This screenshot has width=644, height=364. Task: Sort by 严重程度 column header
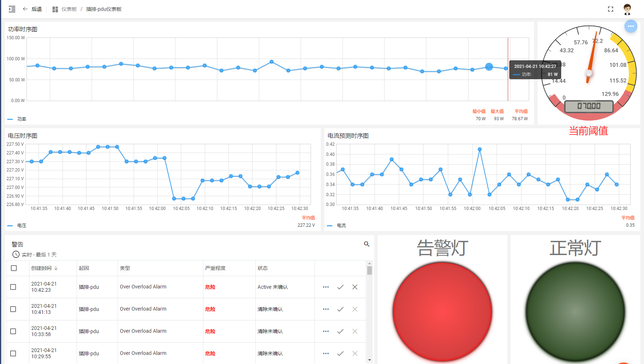click(x=215, y=268)
